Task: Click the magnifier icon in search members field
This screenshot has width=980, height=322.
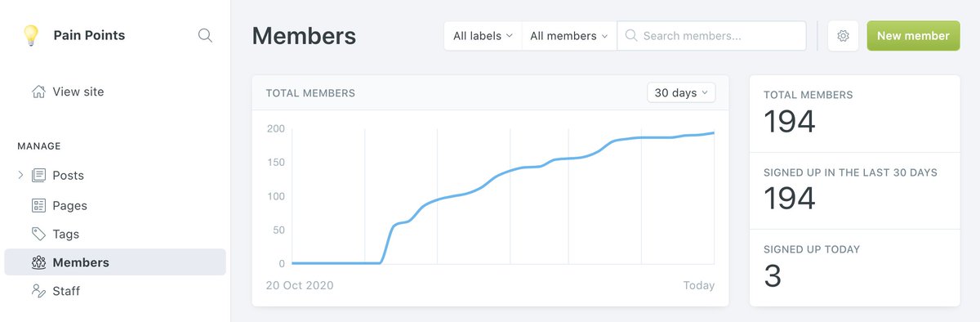Action: pyautogui.click(x=631, y=36)
